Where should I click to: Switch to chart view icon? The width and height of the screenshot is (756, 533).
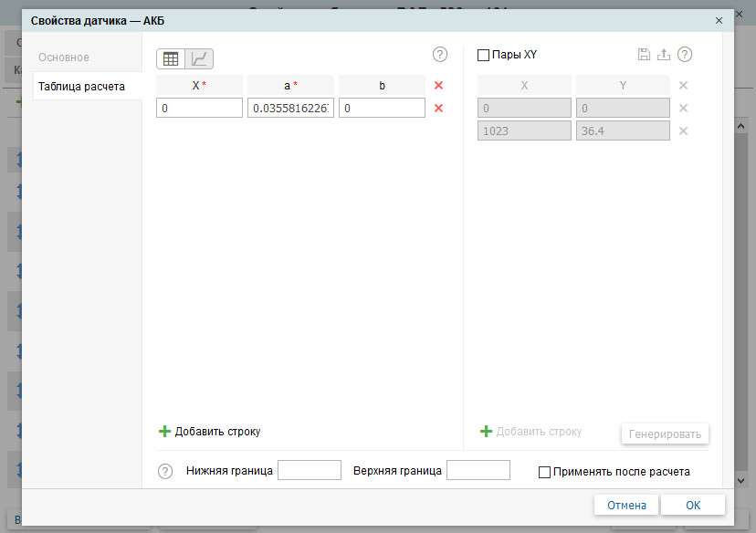(199, 58)
